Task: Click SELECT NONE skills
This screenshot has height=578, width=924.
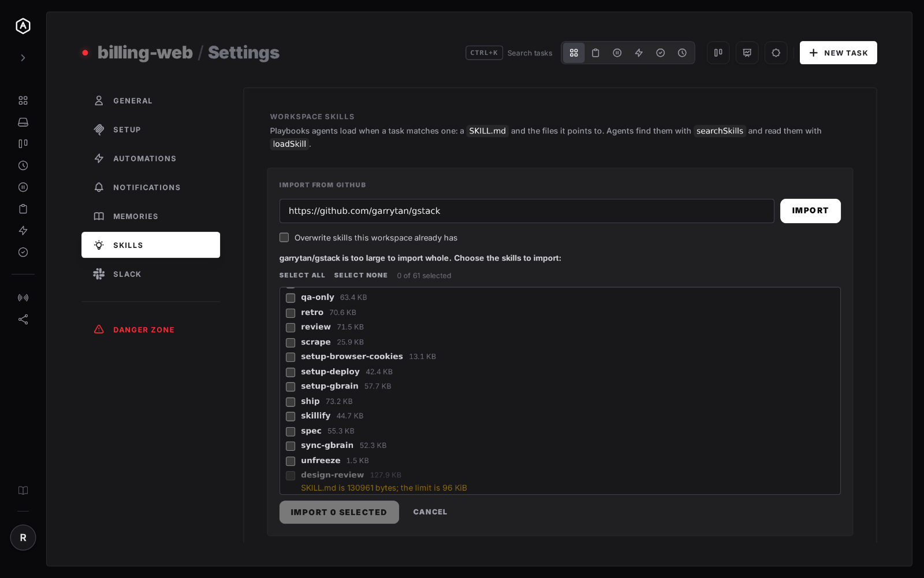Action: coord(361,275)
